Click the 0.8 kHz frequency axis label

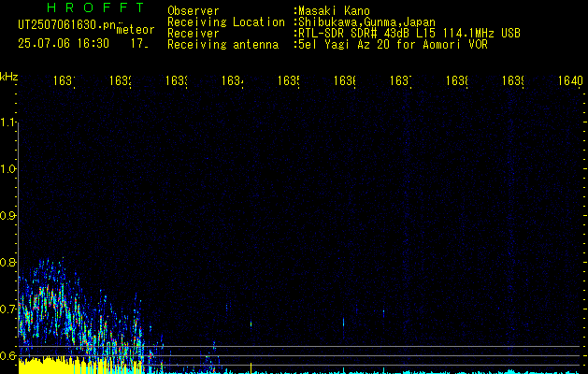[x=9, y=262]
